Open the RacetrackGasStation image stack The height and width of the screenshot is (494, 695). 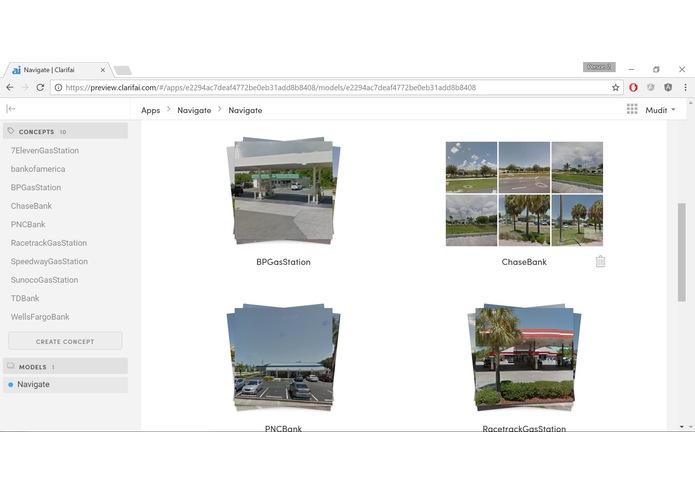(x=524, y=357)
